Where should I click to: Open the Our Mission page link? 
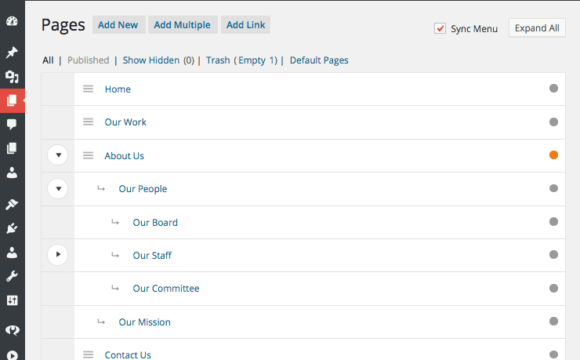click(x=145, y=322)
